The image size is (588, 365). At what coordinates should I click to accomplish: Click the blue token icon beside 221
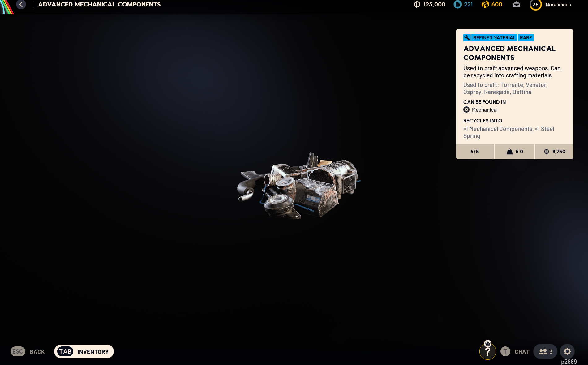[457, 5]
